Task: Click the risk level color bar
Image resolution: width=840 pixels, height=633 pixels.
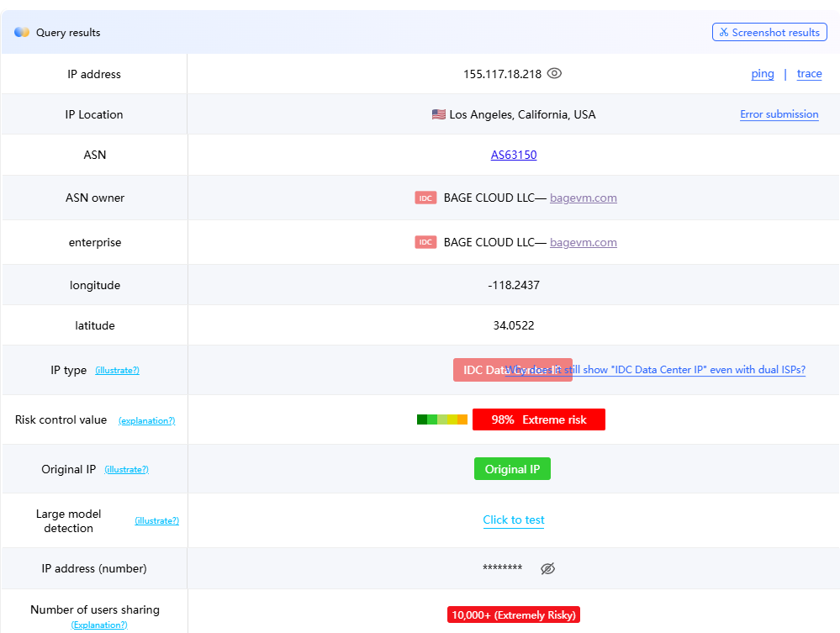Action: [x=441, y=419]
